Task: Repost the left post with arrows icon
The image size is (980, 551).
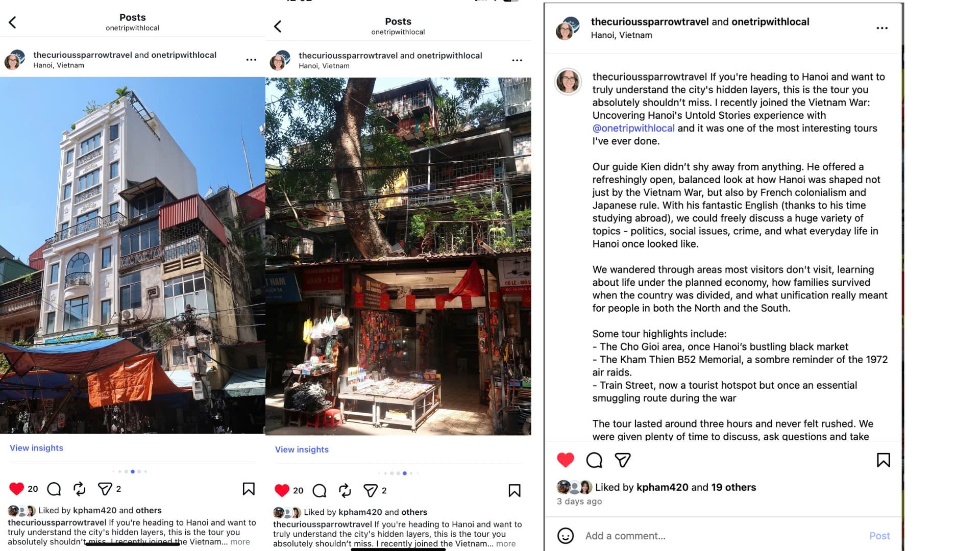Action: tap(80, 489)
